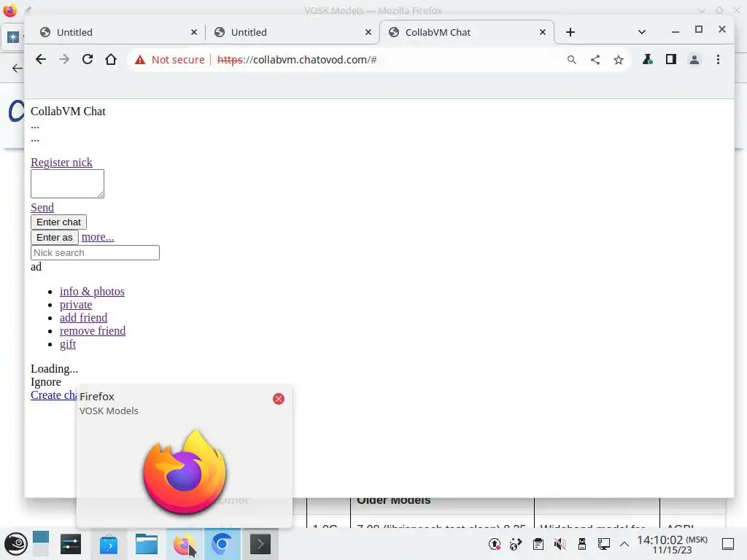The width and height of the screenshot is (747, 560).
Task: Toggle the muted volume tray icon
Action: coord(560,544)
